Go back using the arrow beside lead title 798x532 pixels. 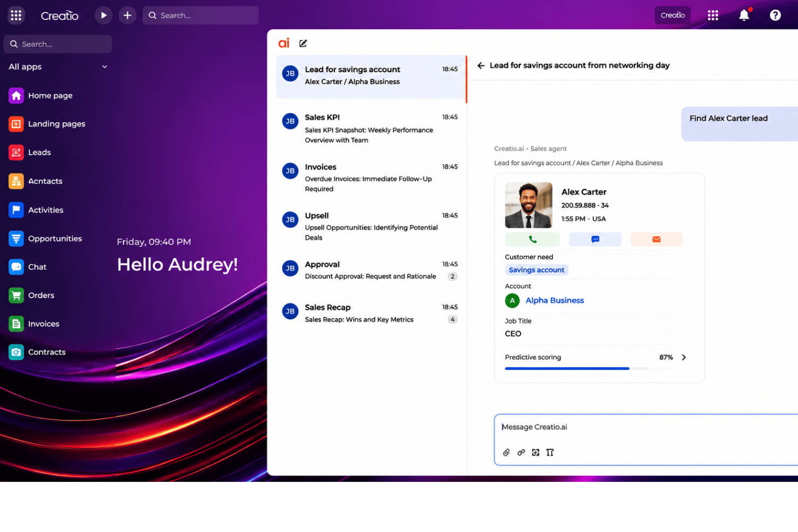pos(481,65)
